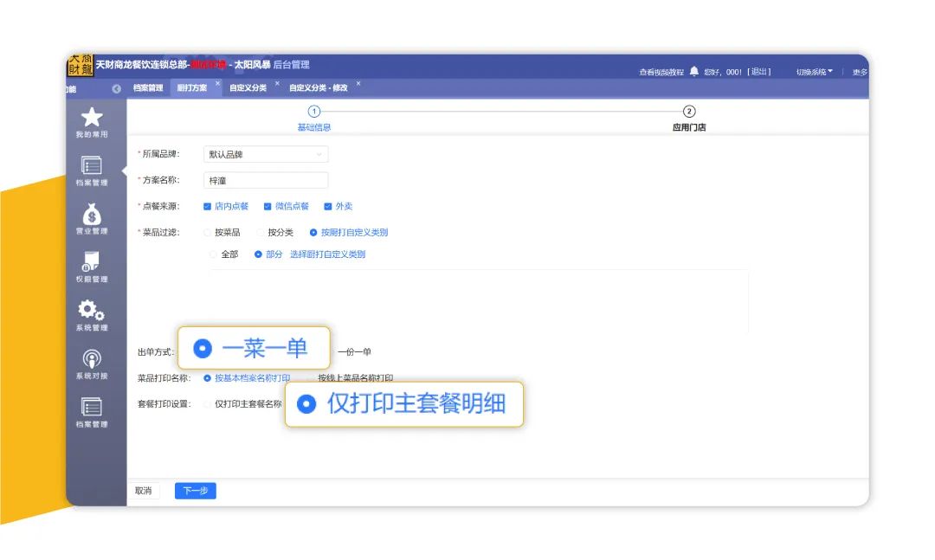Open 我的常用 star in sidebar

point(91,122)
